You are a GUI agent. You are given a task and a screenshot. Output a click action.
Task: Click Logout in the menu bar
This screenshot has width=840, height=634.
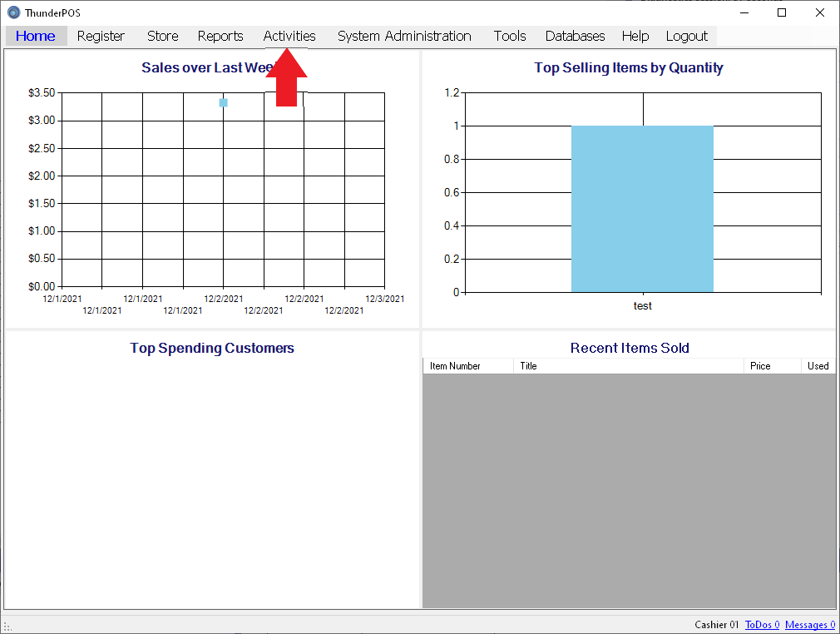pos(687,36)
